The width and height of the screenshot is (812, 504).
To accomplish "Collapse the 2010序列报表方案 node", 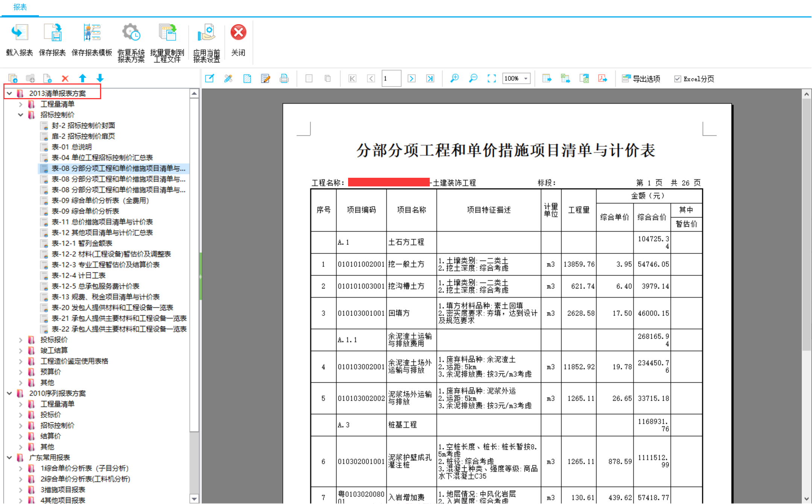I will (10, 393).
